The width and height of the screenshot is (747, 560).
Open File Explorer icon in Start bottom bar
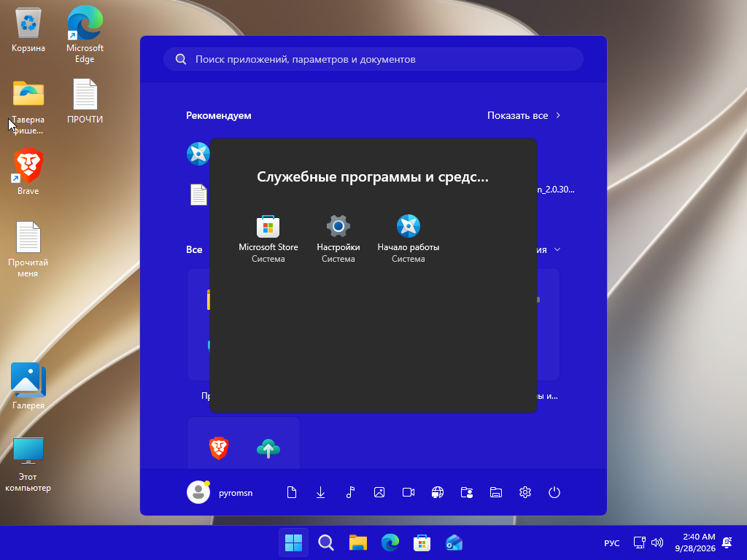[x=496, y=492]
